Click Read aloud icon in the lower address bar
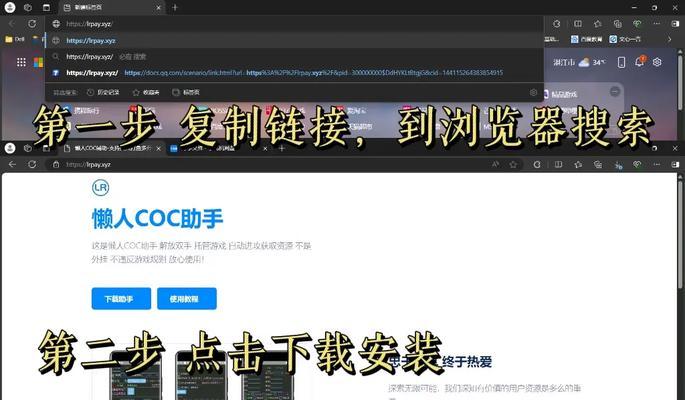Image resolution: width=685 pixels, height=400 pixels. pos(495,165)
